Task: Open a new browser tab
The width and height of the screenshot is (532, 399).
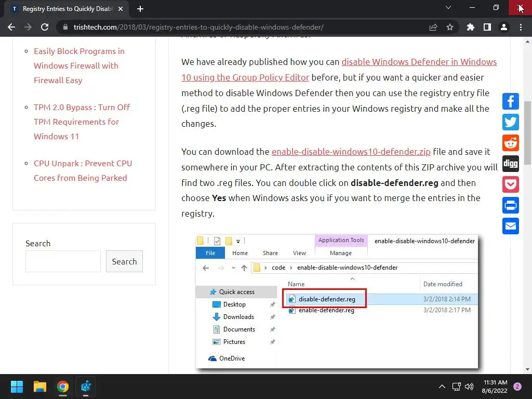Action: [140, 9]
